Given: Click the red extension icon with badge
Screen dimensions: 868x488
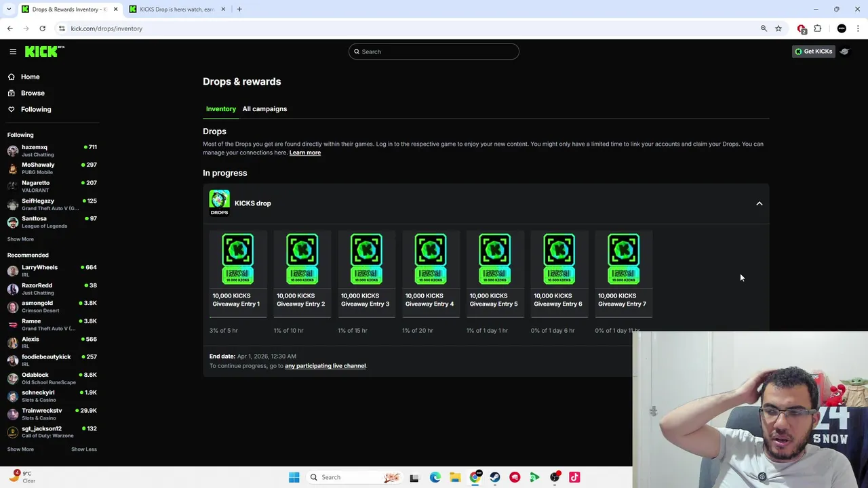Looking at the screenshot, I should [x=802, y=28].
